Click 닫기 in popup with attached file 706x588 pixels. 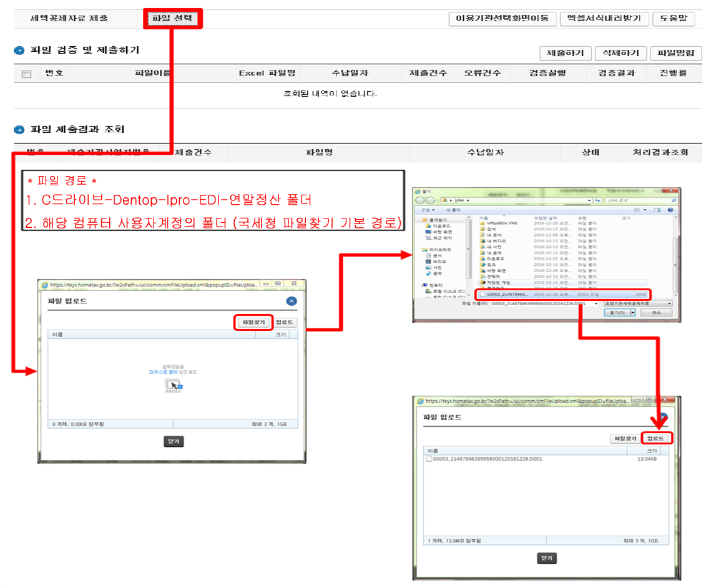coord(547,558)
